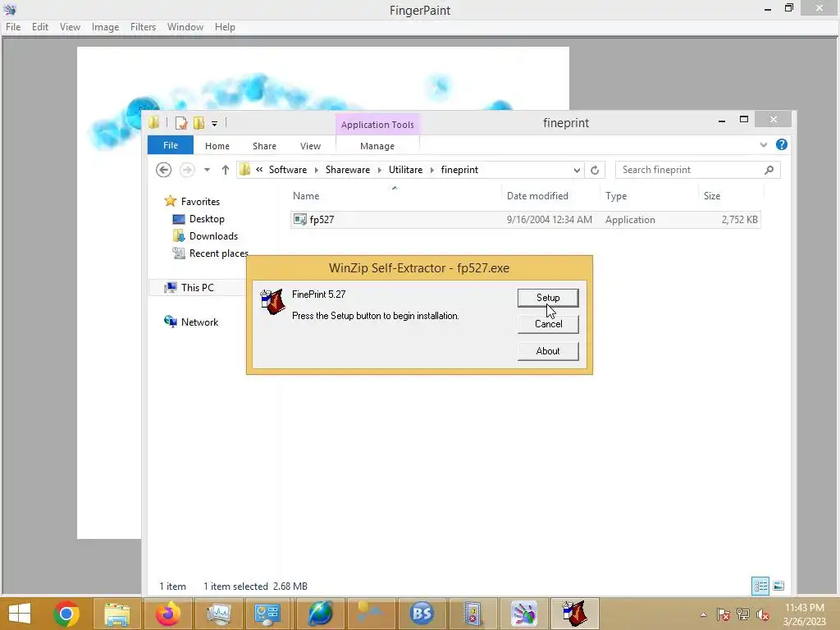840x630 pixels.
Task: Open the Windows Start button
Action: [x=20, y=614]
